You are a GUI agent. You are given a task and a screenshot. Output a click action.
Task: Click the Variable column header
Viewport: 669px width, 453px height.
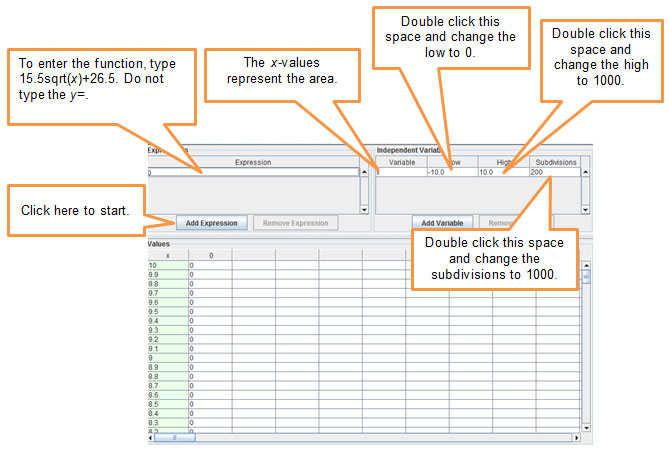point(401,162)
